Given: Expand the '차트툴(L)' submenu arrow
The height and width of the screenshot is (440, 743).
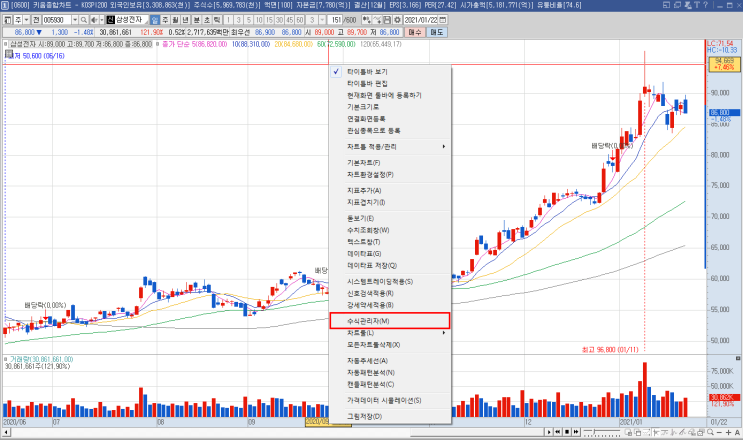Looking at the screenshot, I should [444, 333].
